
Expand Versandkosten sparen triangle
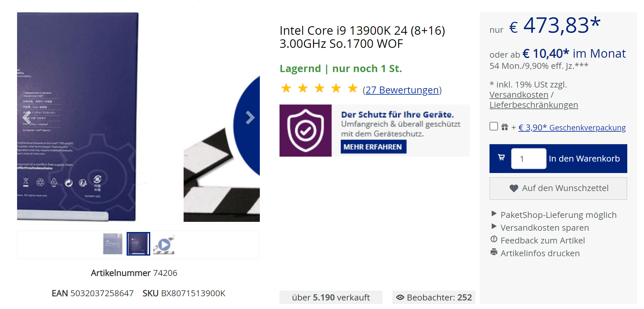(494, 226)
